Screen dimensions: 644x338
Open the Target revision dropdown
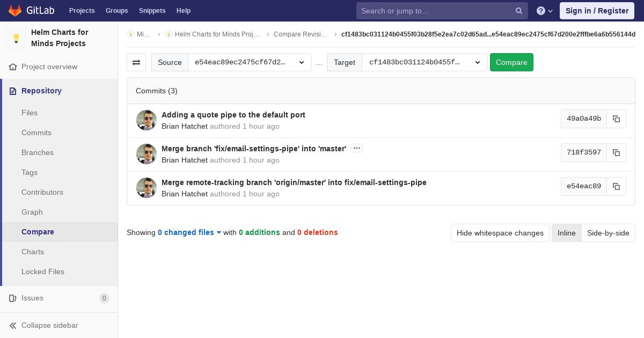[x=425, y=62]
